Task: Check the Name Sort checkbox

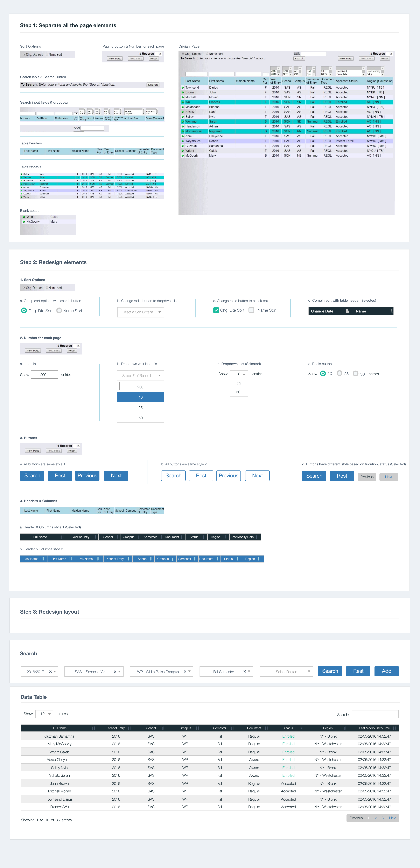Action: tap(251, 310)
